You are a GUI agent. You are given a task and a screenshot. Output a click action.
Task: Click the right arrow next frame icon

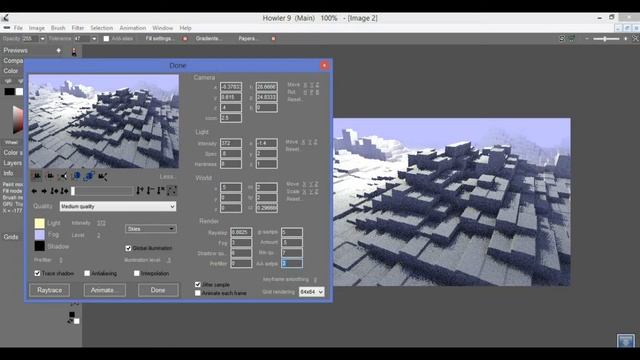tap(44, 191)
